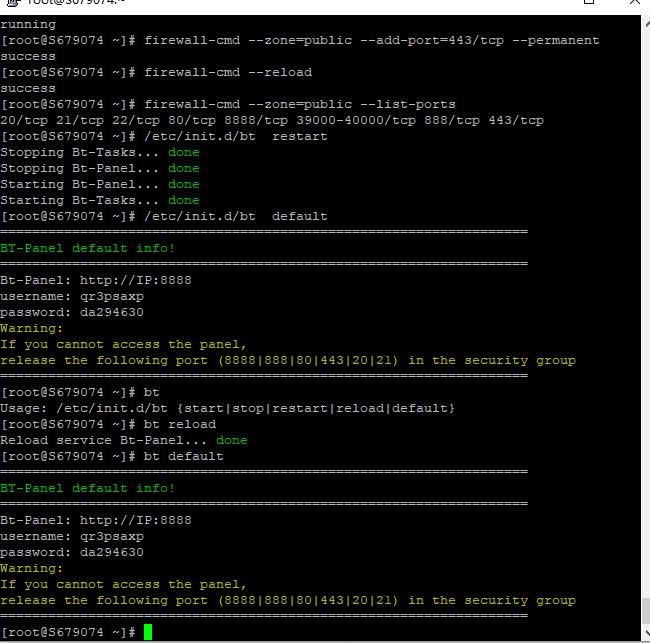Click the scrollbar thumb beside the terminal
The height and width of the screenshot is (643, 650).
pos(645,611)
